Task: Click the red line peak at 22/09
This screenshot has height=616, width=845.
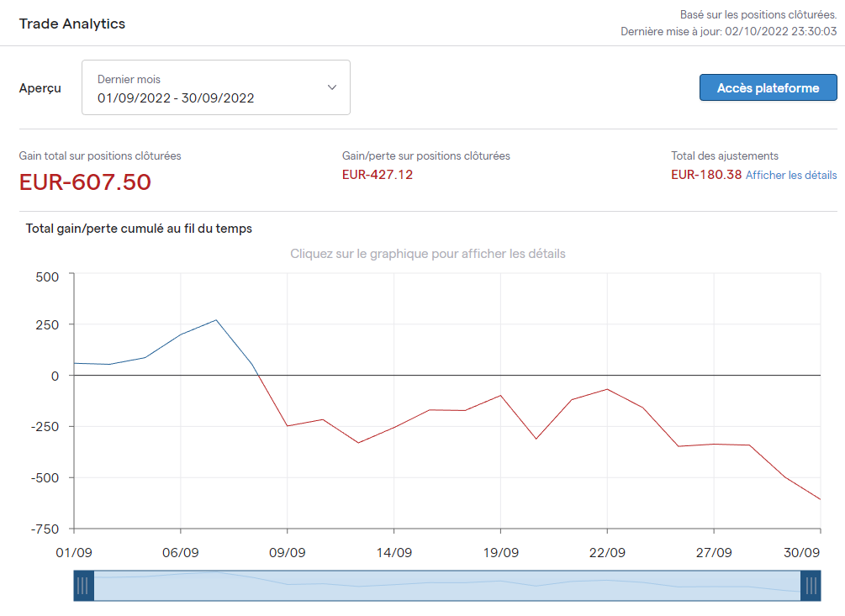Action: point(607,389)
